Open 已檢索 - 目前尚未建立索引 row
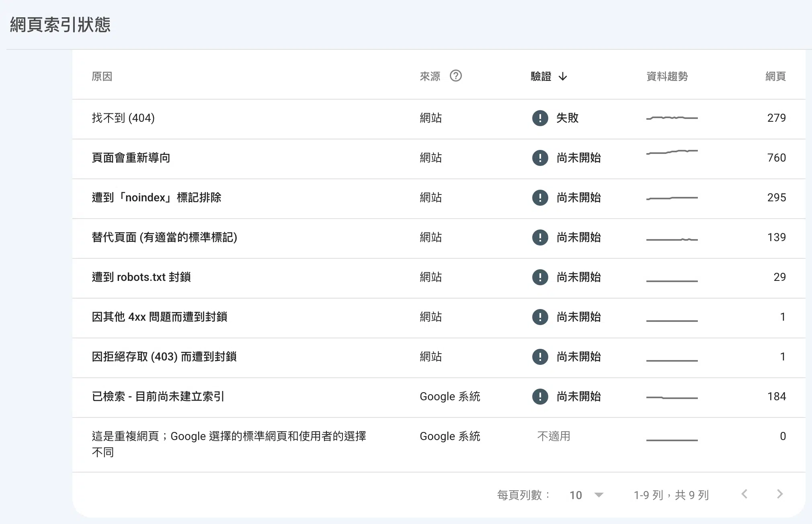 (x=439, y=398)
